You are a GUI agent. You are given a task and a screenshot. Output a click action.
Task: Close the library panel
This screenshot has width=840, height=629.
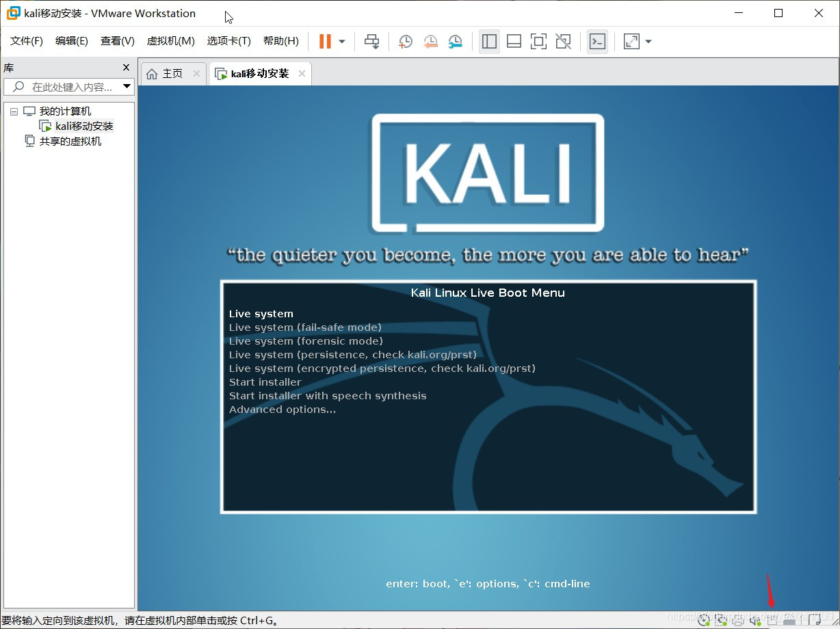[x=126, y=67]
